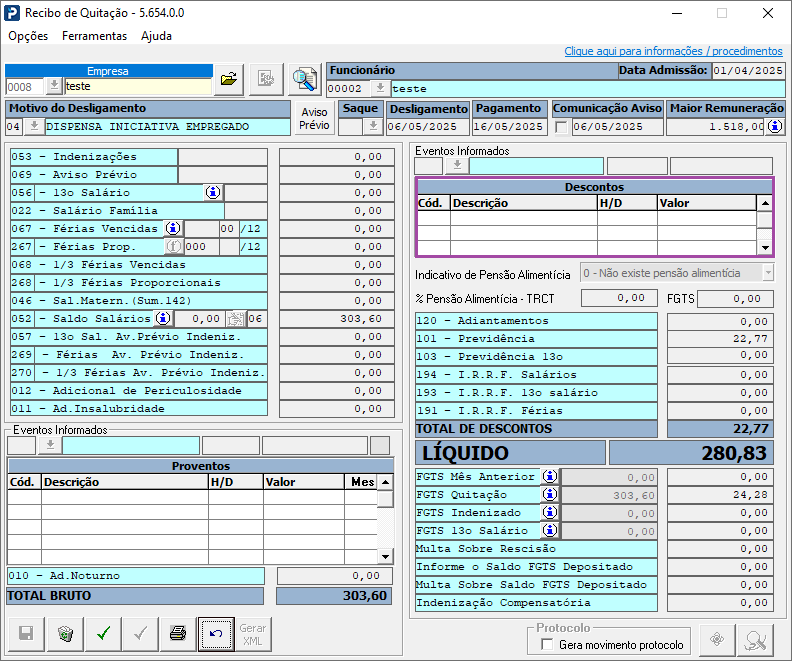Viewport: 792px width, 661px height.
Task: Open Proventos Eventos Informados lookup arrow
Action: [x=50, y=445]
